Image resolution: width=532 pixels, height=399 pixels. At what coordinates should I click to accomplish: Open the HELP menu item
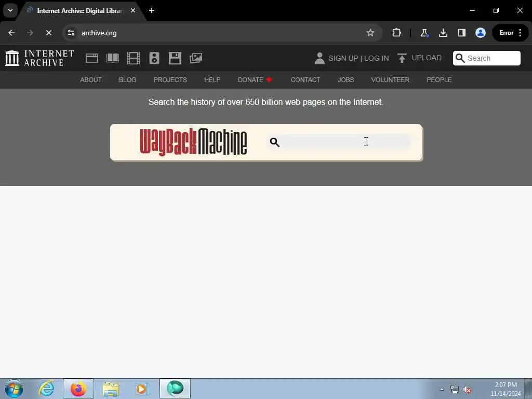coord(212,79)
